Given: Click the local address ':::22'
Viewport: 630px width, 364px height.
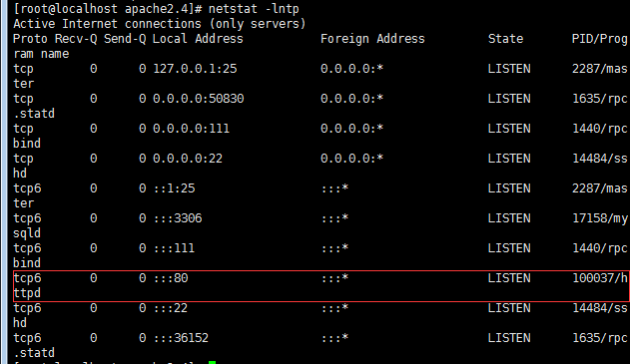Looking at the screenshot, I should tap(171, 308).
